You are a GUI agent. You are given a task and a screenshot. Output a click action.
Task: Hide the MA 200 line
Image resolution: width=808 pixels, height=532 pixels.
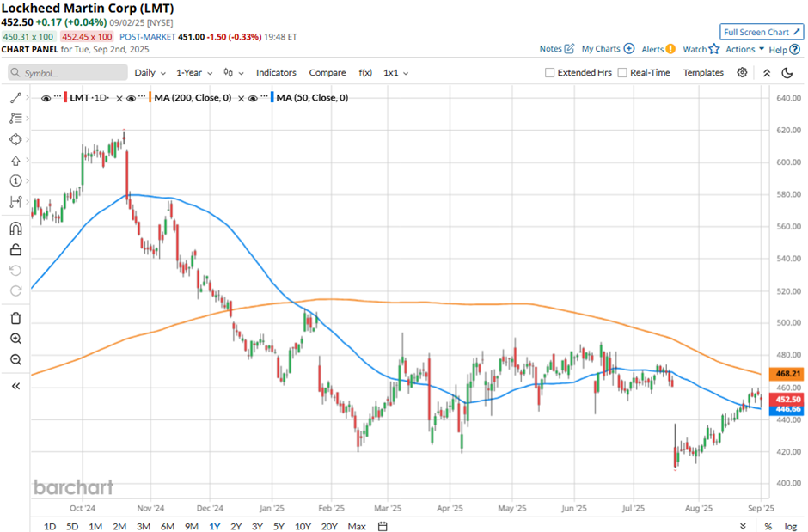pyautogui.click(x=131, y=98)
